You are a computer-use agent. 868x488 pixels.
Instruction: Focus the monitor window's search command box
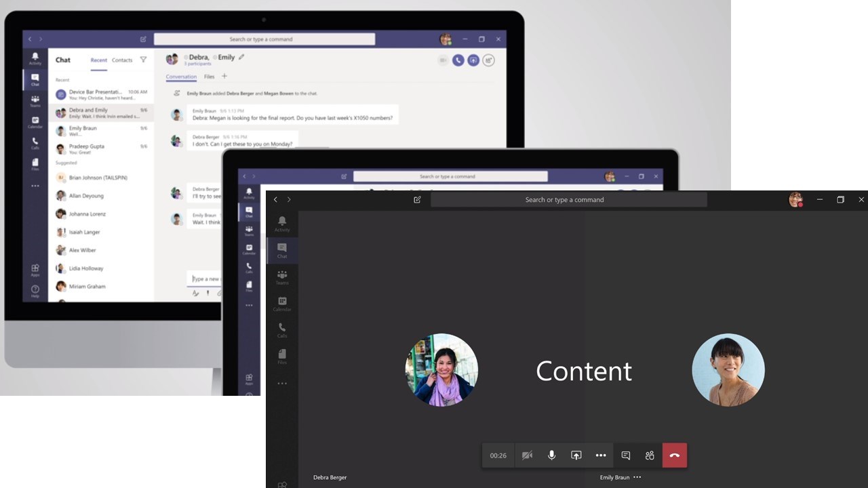tap(264, 39)
